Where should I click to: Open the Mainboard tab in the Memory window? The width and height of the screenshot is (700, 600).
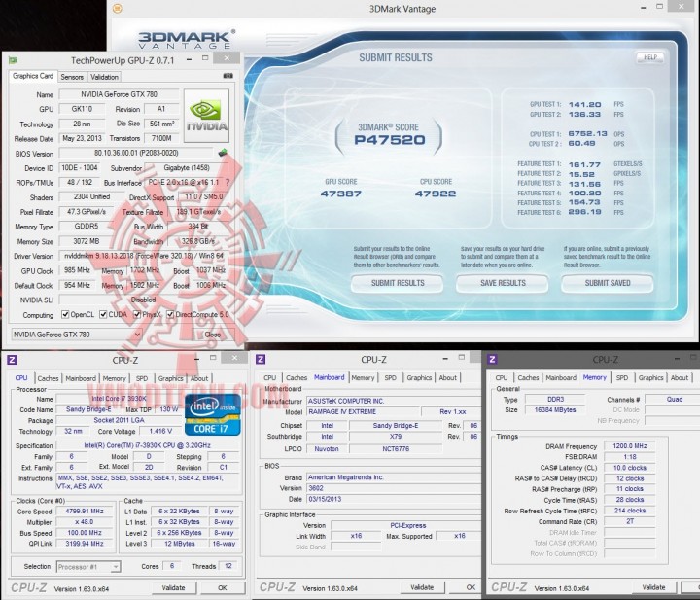tap(561, 377)
